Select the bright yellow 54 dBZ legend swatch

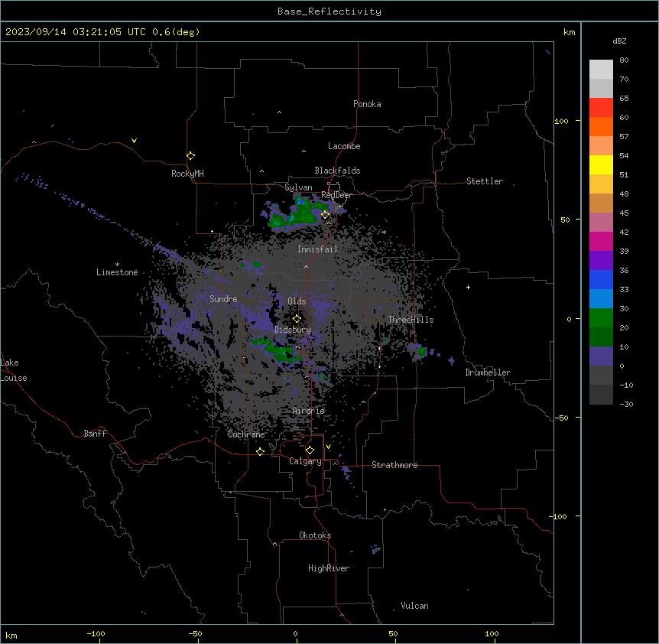601,164
